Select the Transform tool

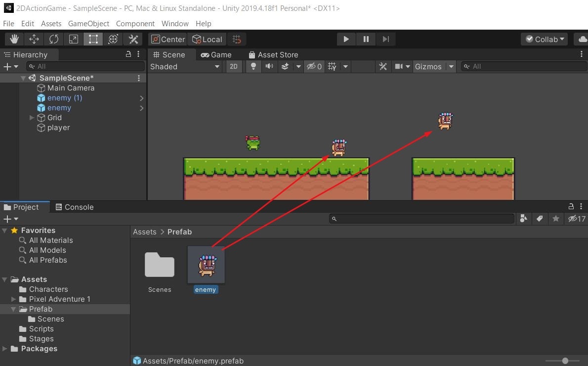pyautogui.click(x=113, y=39)
